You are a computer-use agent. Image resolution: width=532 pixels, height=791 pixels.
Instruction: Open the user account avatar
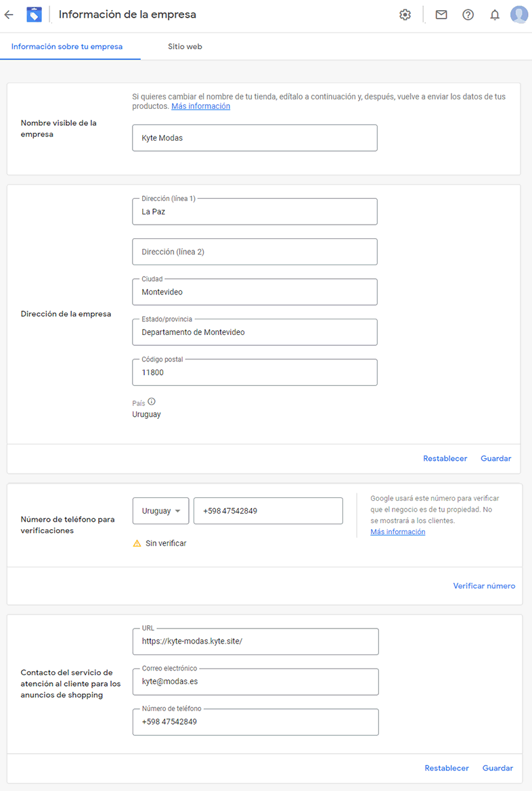[519, 15]
